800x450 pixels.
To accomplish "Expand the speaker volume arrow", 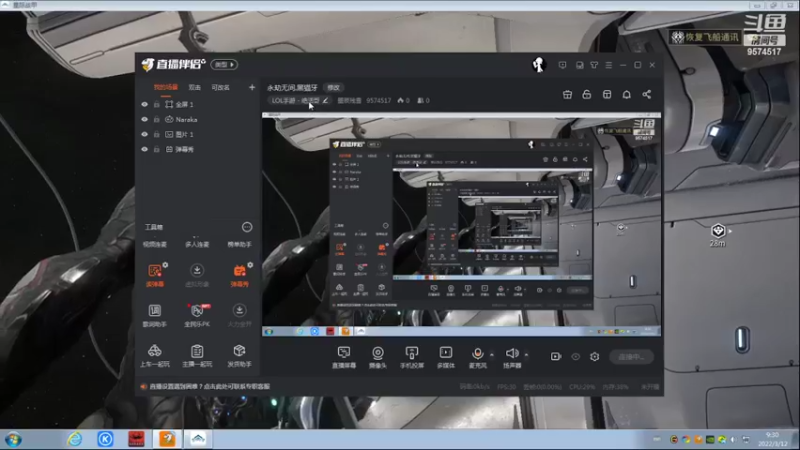I will tap(525, 353).
